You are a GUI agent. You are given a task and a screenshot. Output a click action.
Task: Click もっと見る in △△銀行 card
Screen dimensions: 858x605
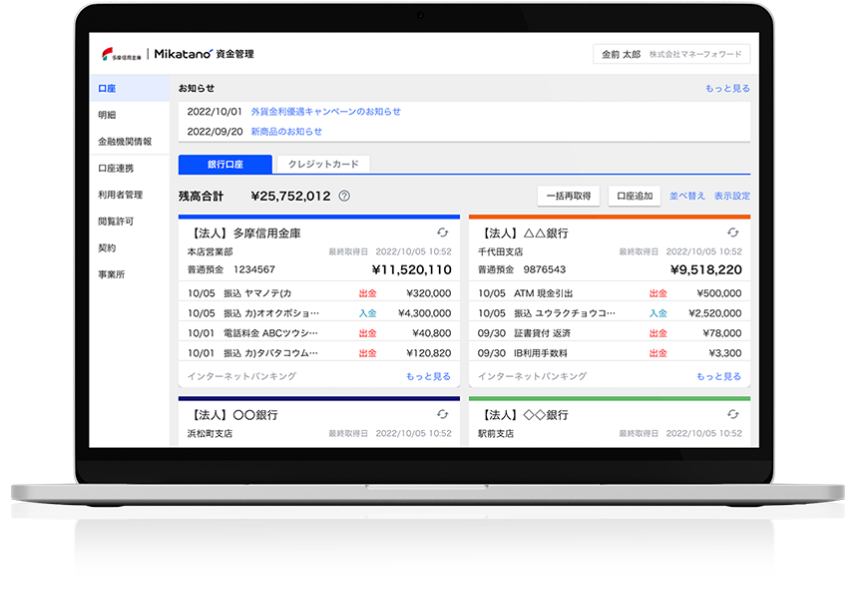click(x=719, y=376)
